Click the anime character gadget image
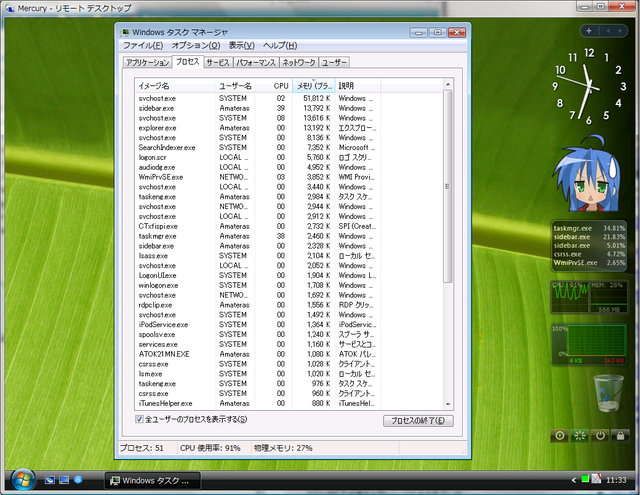Screen dimensions: 640x495 (x=587, y=175)
